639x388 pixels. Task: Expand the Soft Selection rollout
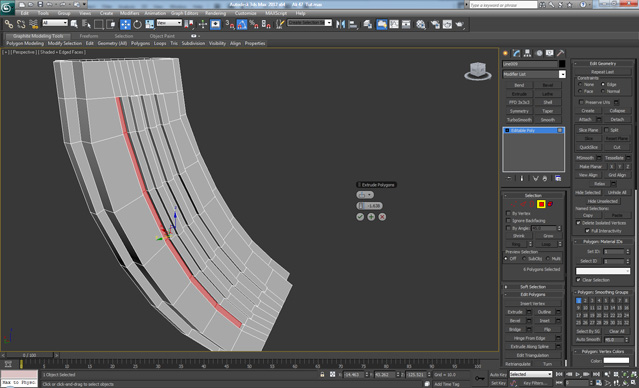[533, 287]
